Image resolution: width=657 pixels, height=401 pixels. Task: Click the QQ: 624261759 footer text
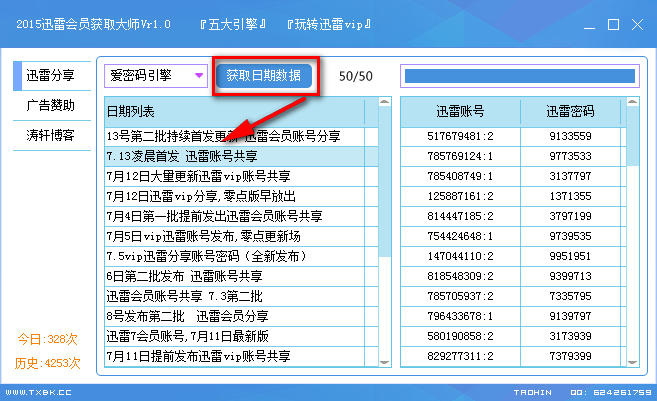pyautogui.click(x=611, y=393)
